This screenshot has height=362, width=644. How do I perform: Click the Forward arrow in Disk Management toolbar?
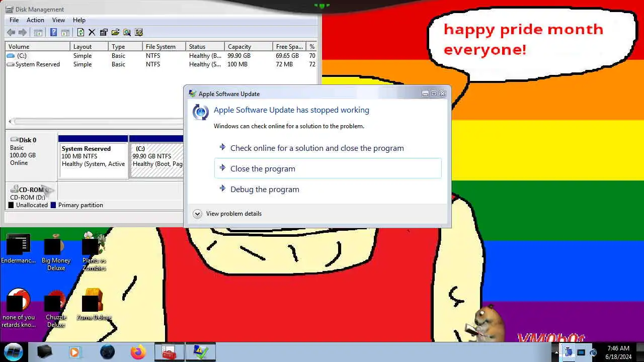(22, 32)
